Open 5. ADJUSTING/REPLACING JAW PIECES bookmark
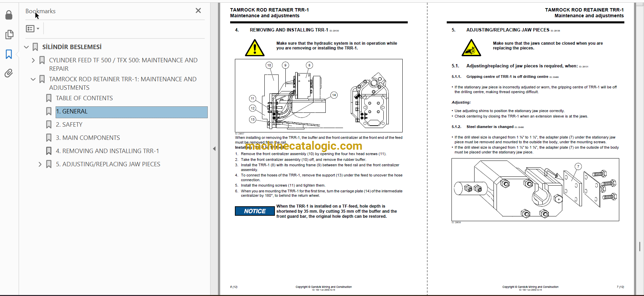The width and height of the screenshot is (644, 296). [108, 164]
